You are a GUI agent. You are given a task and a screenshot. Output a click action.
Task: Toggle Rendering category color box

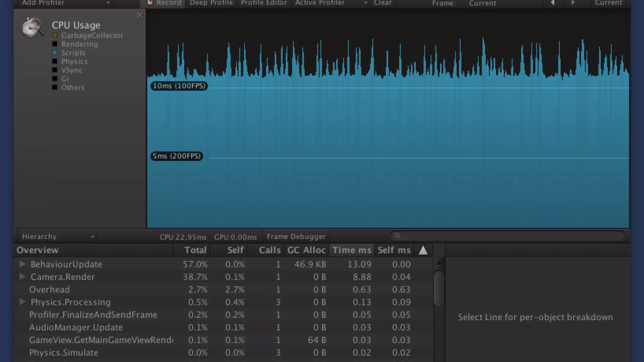point(55,44)
